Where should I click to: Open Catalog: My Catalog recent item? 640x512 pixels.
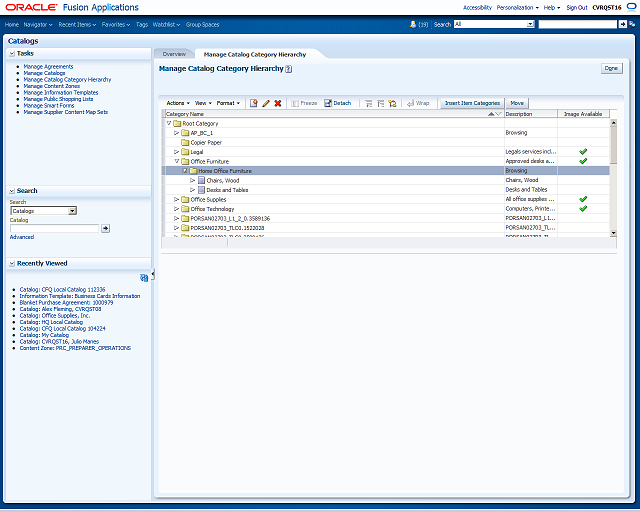tap(44, 335)
